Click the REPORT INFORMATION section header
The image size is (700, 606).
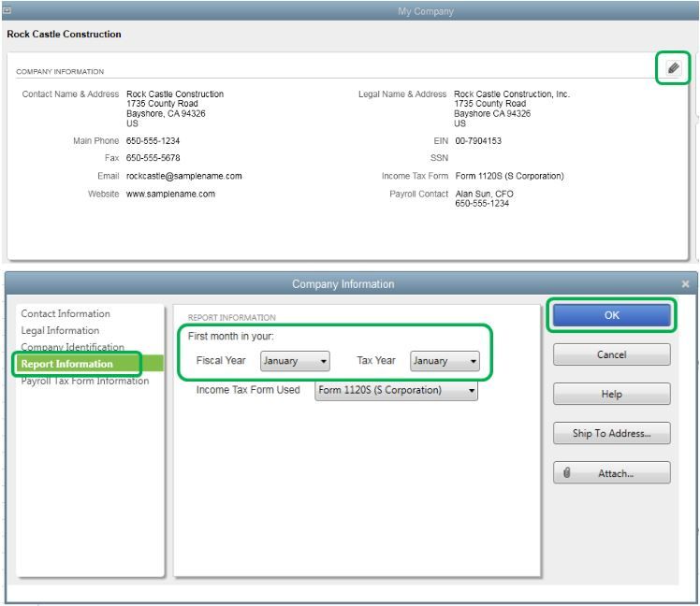click(232, 317)
